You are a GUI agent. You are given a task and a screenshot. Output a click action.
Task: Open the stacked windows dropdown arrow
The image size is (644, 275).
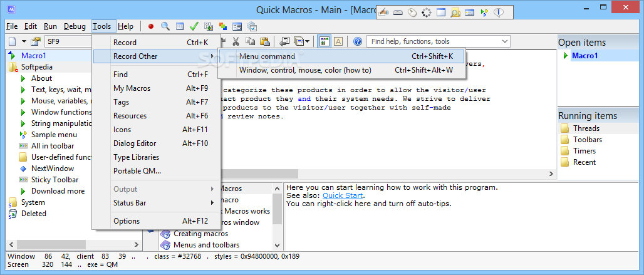[x=307, y=41]
